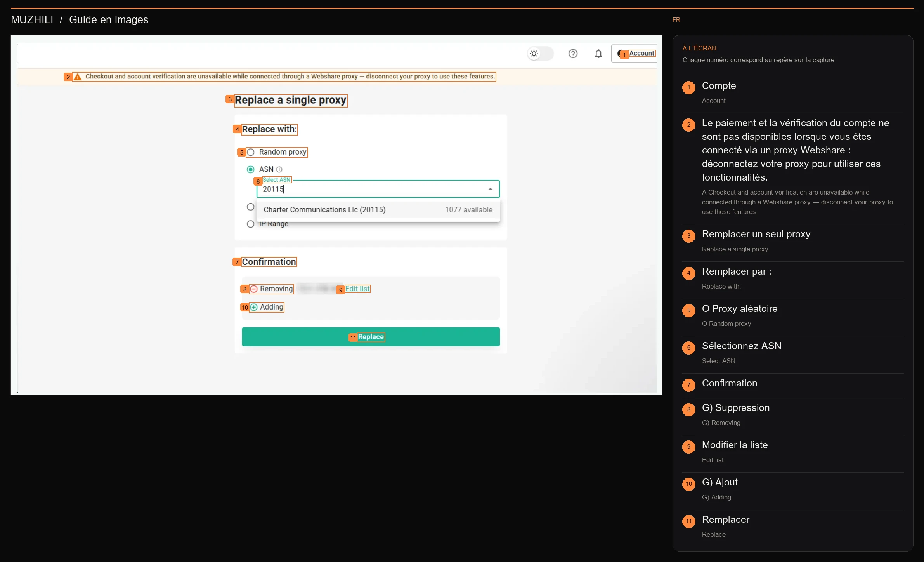Click the red Removing minus icon
The image size is (924, 562).
click(254, 289)
